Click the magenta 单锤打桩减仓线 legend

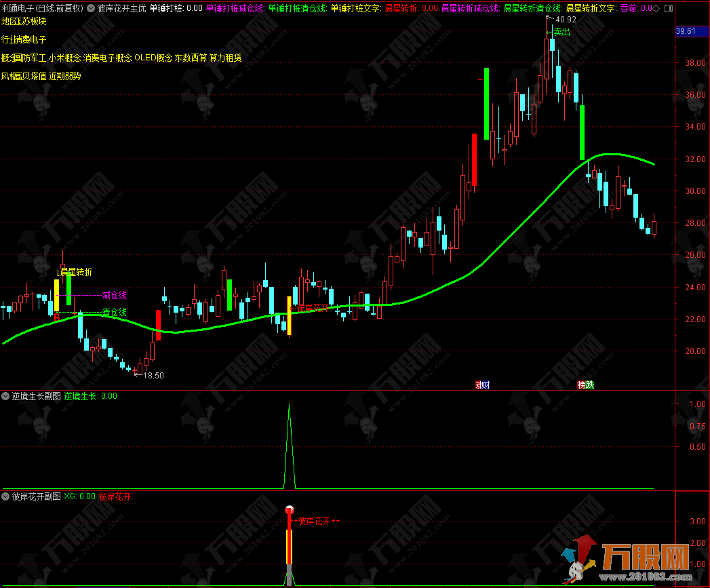tap(235, 8)
